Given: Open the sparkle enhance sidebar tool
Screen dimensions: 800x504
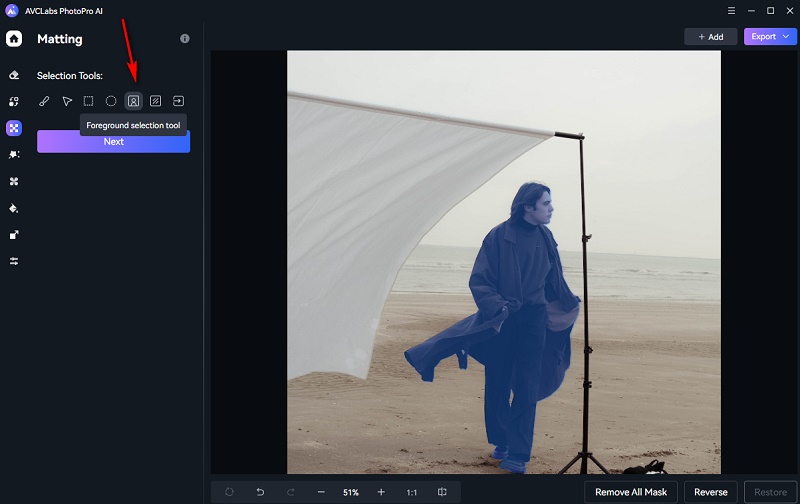Looking at the screenshot, I should tap(14, 155).
